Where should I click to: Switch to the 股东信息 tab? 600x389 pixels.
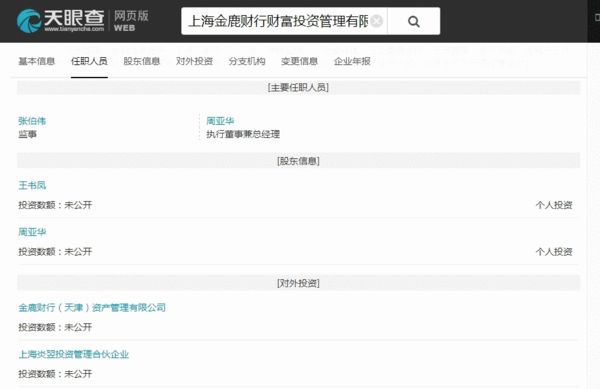tap(142, 61)
